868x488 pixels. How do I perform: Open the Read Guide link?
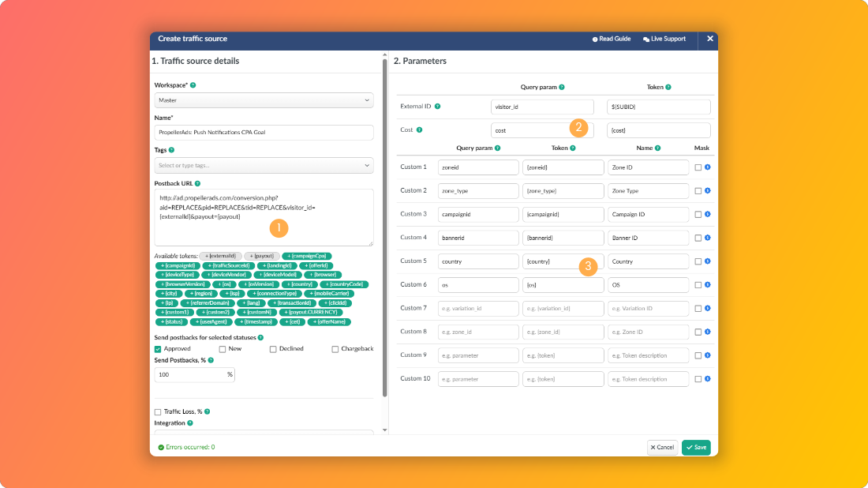pyautogui.click(x=612, y=39)
